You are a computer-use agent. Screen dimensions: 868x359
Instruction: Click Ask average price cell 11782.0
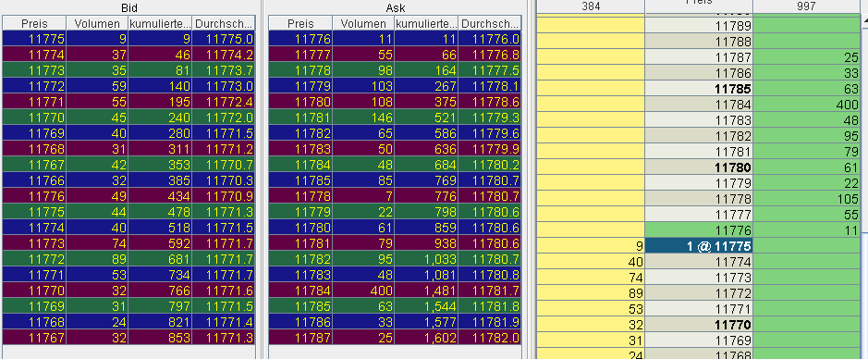tap(490, 337)
